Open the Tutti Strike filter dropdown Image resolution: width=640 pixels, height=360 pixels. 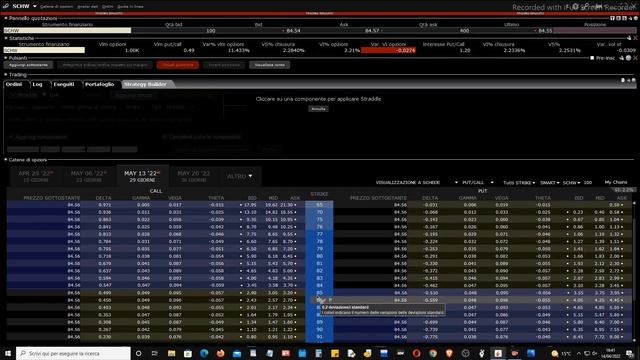click(x=519, y=182)
